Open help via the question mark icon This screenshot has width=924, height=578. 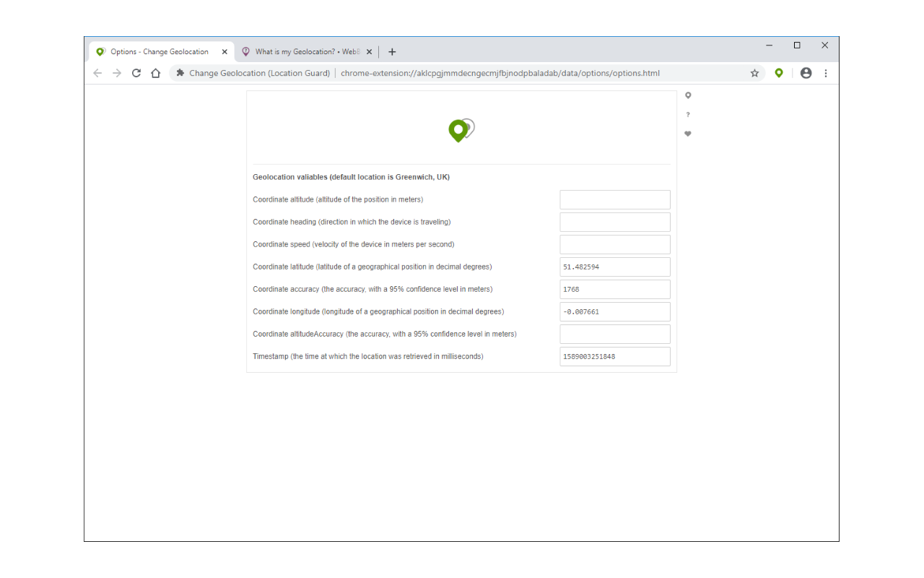click(687, 114)
